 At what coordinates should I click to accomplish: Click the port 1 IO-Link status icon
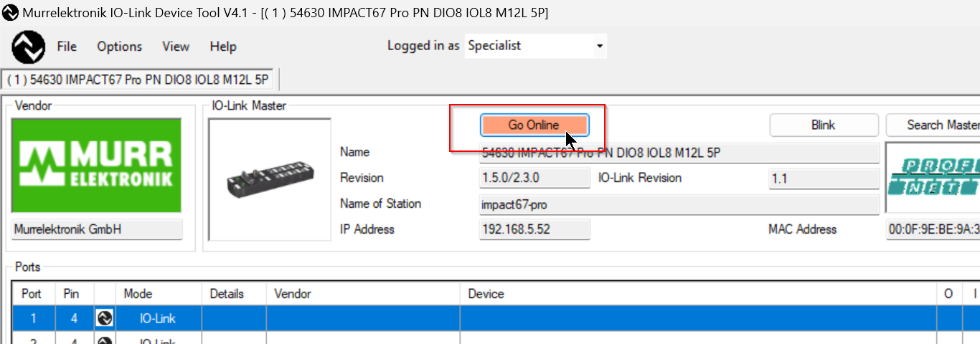point(104,318)
